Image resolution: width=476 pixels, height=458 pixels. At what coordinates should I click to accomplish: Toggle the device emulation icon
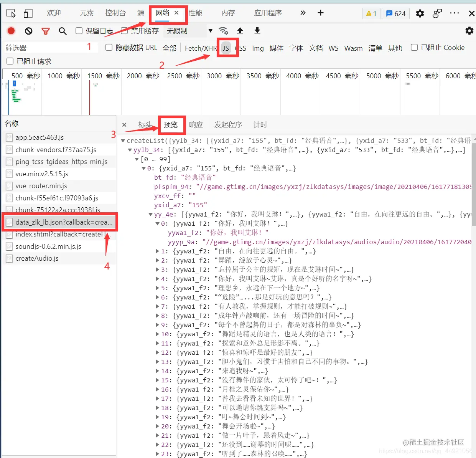pos(28,13)
